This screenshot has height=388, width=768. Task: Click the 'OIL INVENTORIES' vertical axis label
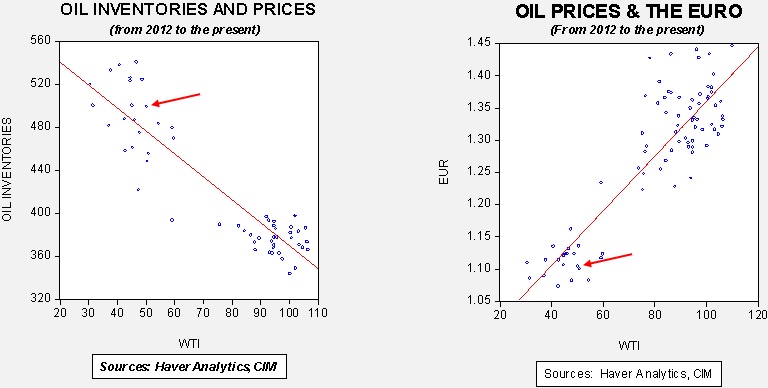pyautogui.click(x=7, y=170)
